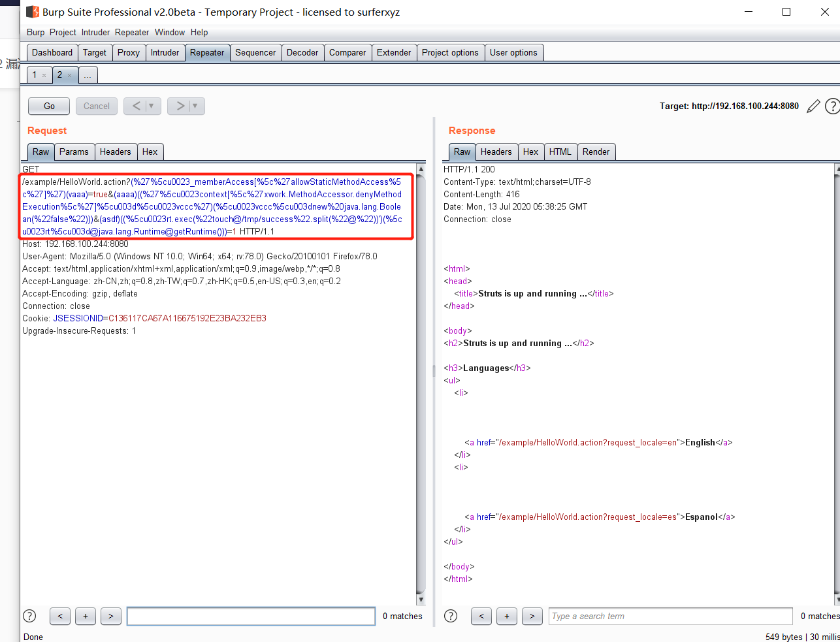Click the plus options button in Request search

tap(86, 616)
